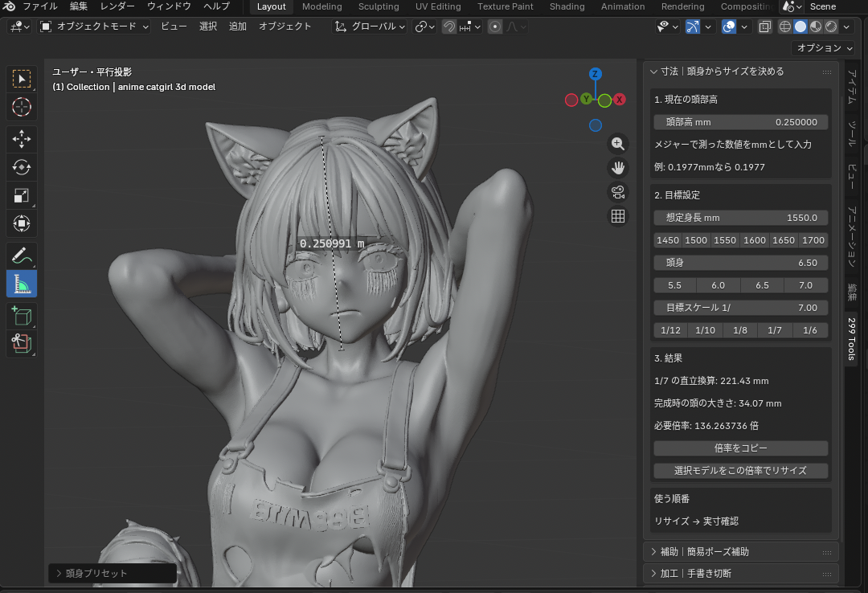The image size is (868, 593).
Task: Open the 299 Tools sidebar tab
Action: tap(851, 339)
